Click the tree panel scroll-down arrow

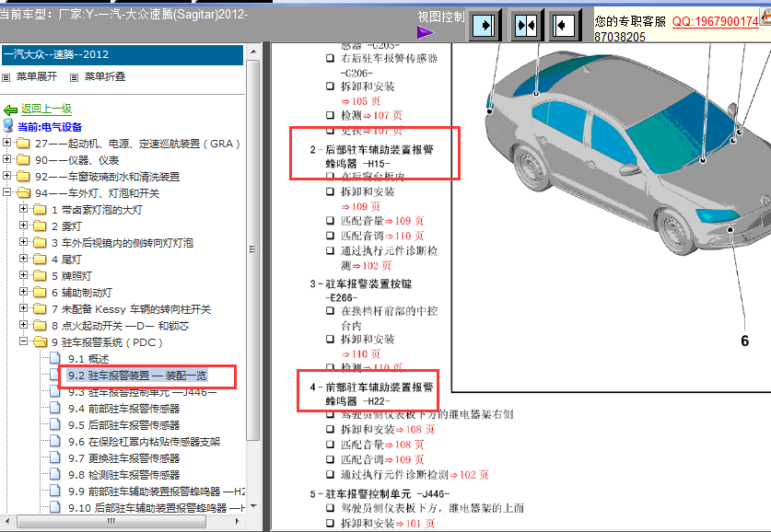click(x=253, y=506)
